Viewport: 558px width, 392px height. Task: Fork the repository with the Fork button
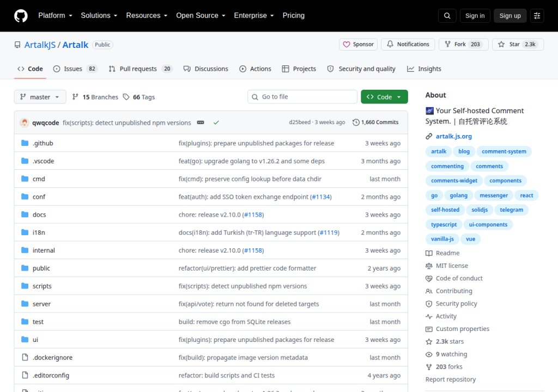(463, 45)
